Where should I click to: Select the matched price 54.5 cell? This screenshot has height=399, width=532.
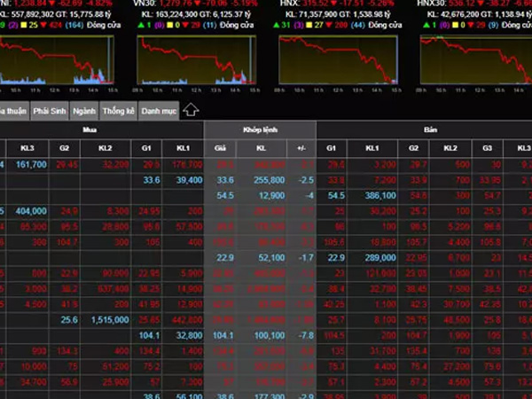tap(224, 194)
